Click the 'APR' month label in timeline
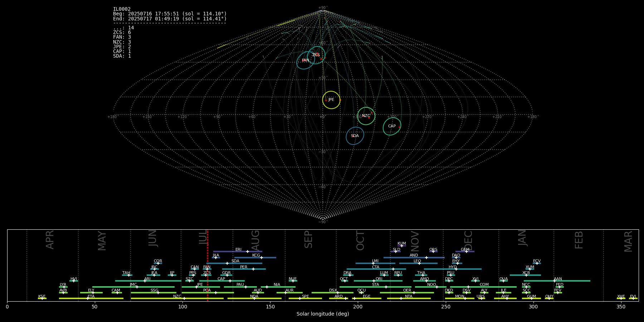Screen dimensions: 644x322 pos(50,240)
